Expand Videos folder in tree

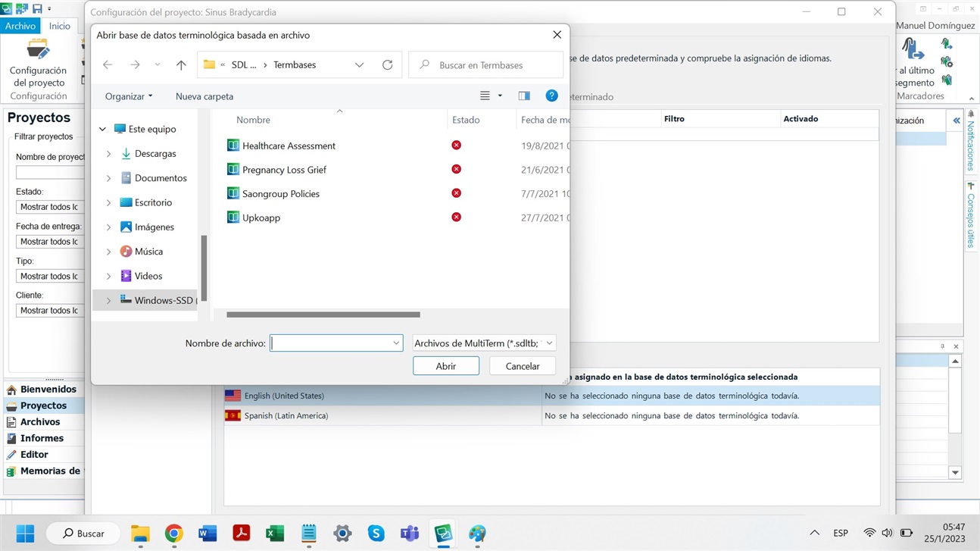point(108,276)
